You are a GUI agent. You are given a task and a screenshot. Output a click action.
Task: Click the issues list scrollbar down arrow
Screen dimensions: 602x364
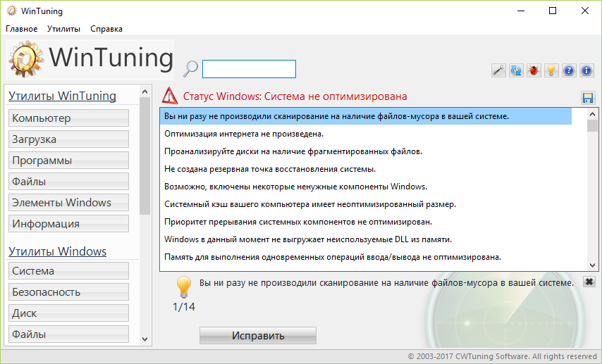coord(592,265)
